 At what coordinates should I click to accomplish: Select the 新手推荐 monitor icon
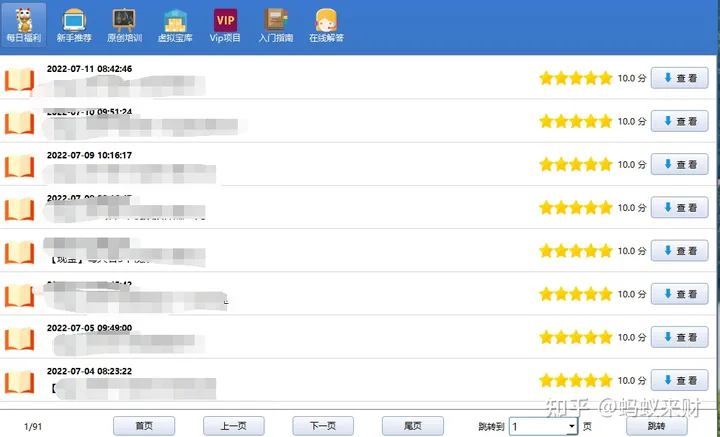coord(72,24)
